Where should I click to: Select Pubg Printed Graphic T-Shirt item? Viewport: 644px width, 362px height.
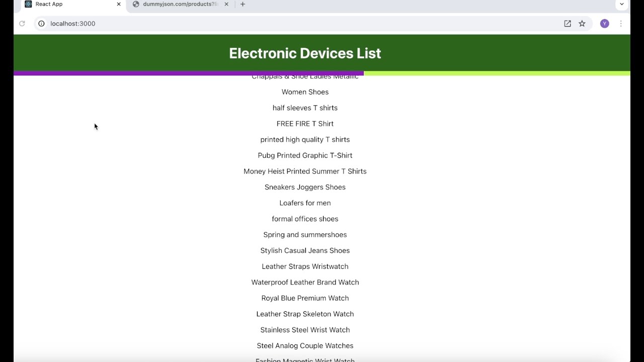tap(305, 155)
